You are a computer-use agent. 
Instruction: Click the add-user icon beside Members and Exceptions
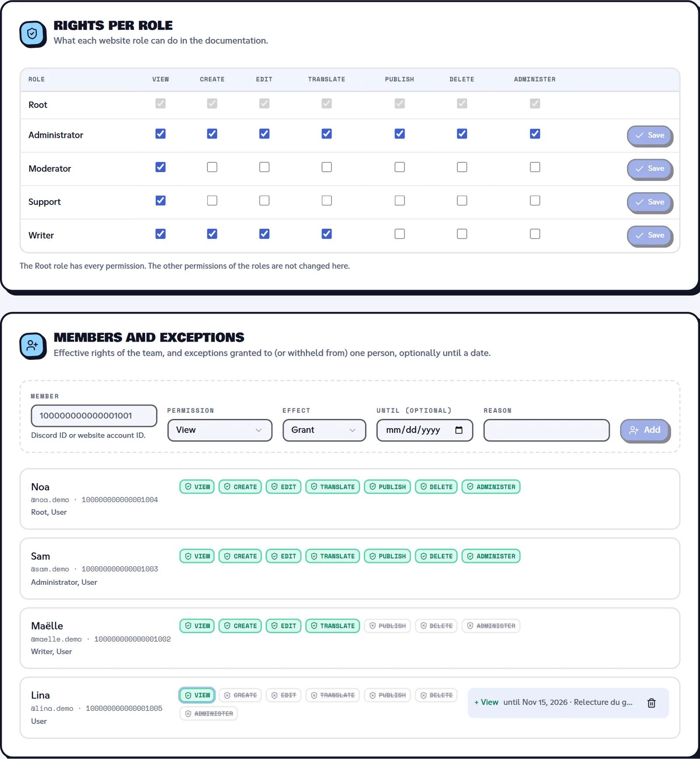tap(32, 346)
